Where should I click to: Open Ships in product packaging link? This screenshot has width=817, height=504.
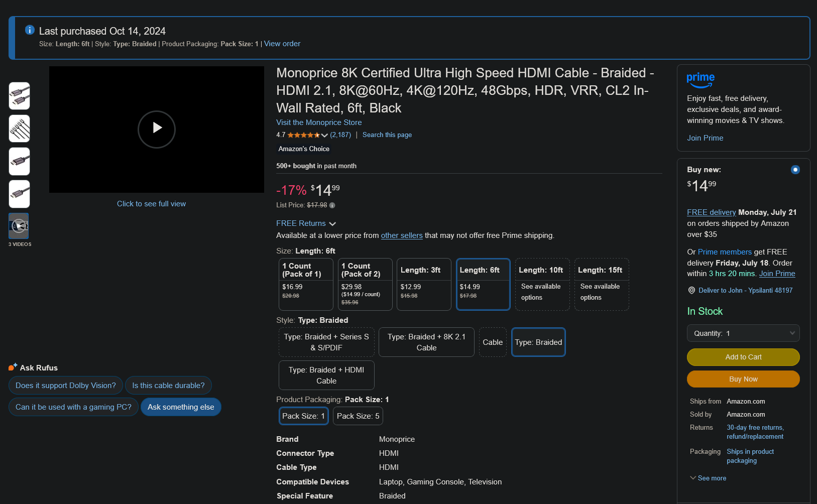[x=750, y=456]
